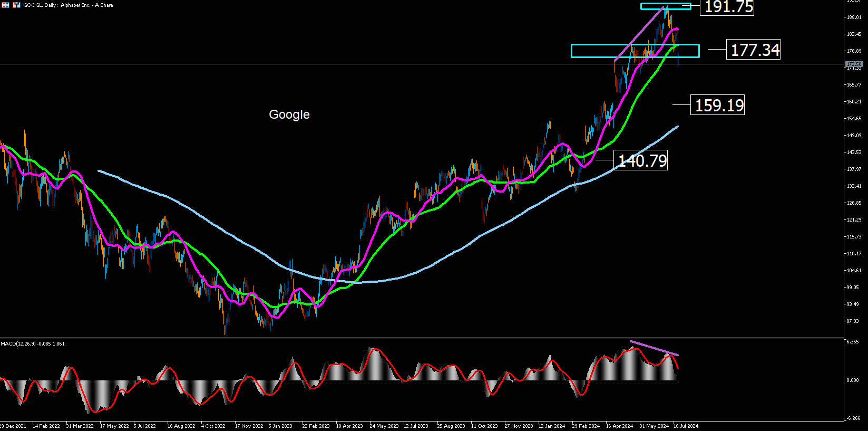The width and height of the screenshot is (868, 431).
Task: Click the 18 Jul 2024 date label
Action: pyautogui.click(x=686, y=426)
